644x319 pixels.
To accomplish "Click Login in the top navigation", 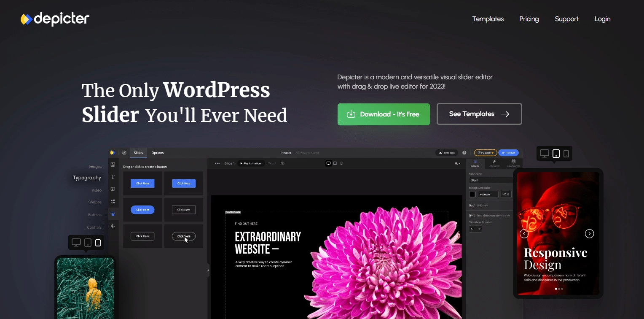I will pyautogui.click(x=602, y=19).
